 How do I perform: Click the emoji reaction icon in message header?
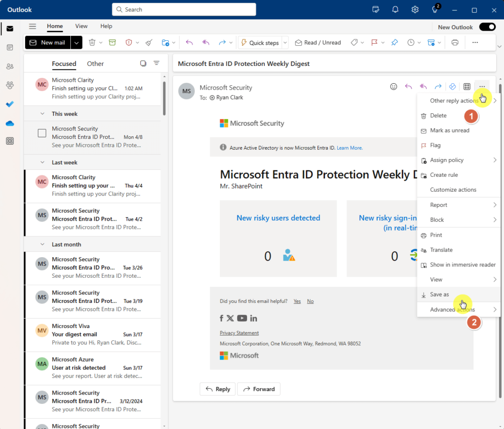coord(393,87)
